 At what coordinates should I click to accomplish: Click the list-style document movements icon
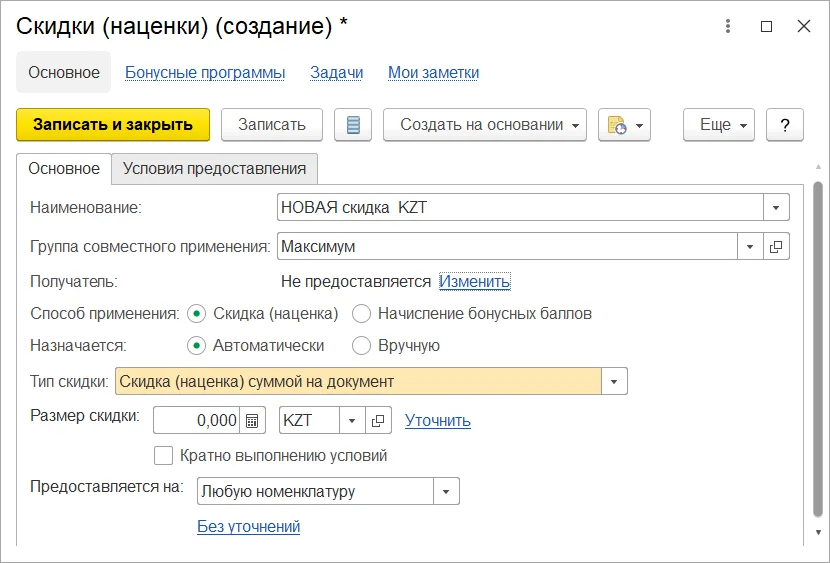tap(353, 125)
